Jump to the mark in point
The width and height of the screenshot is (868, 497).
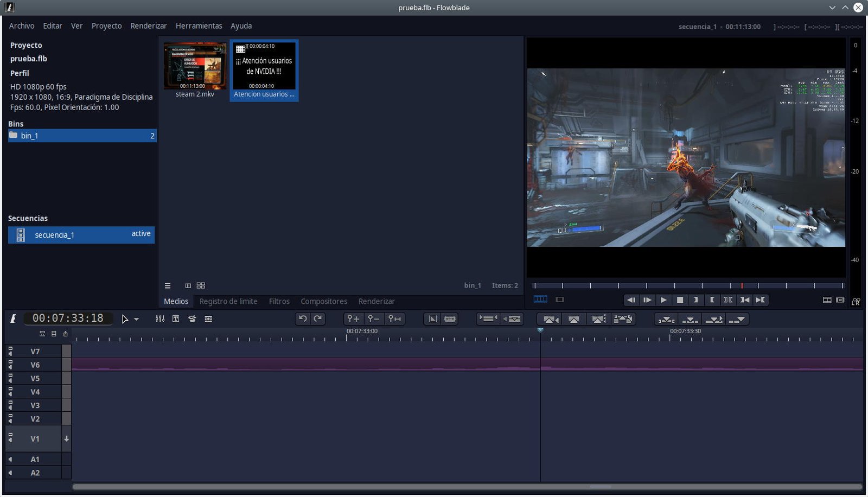(745, 300)
